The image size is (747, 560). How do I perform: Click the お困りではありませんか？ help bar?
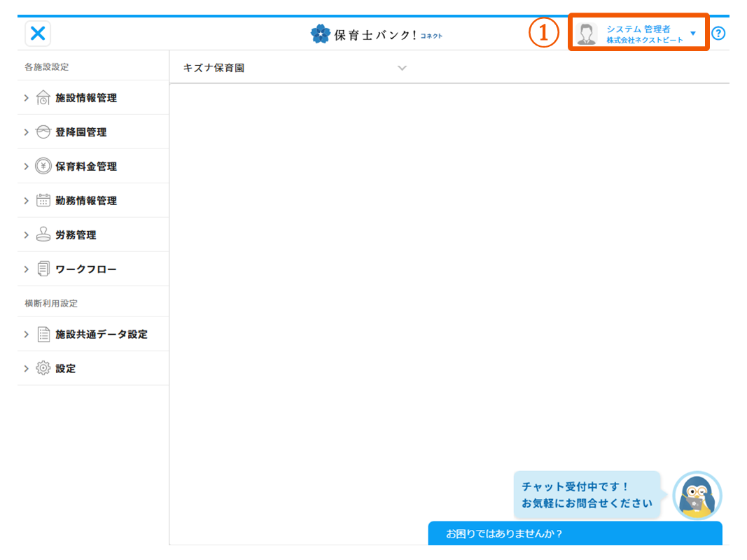click(x=574, y=533)
